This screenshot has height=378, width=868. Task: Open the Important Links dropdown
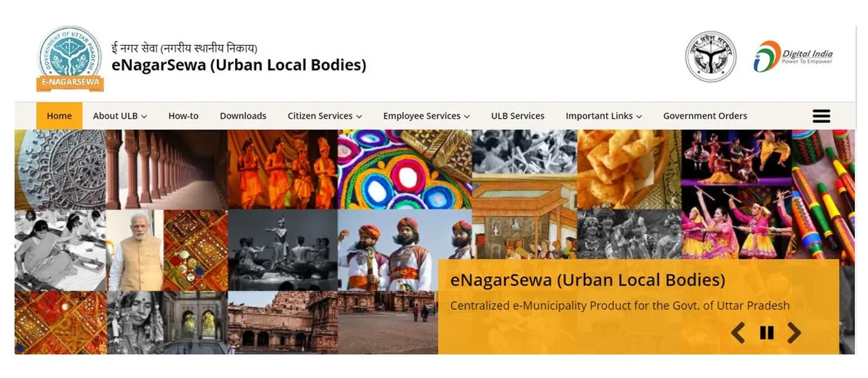[x=604, y=116]
